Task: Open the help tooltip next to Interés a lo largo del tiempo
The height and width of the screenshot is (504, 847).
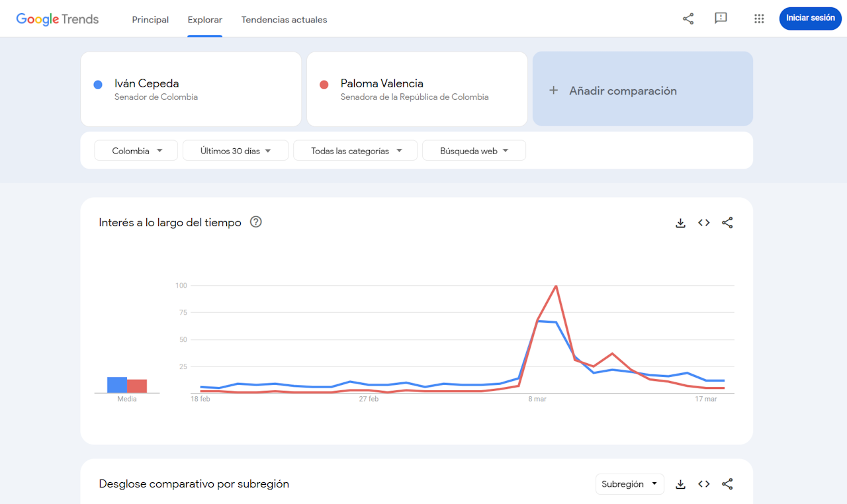Action: [255, 222]
